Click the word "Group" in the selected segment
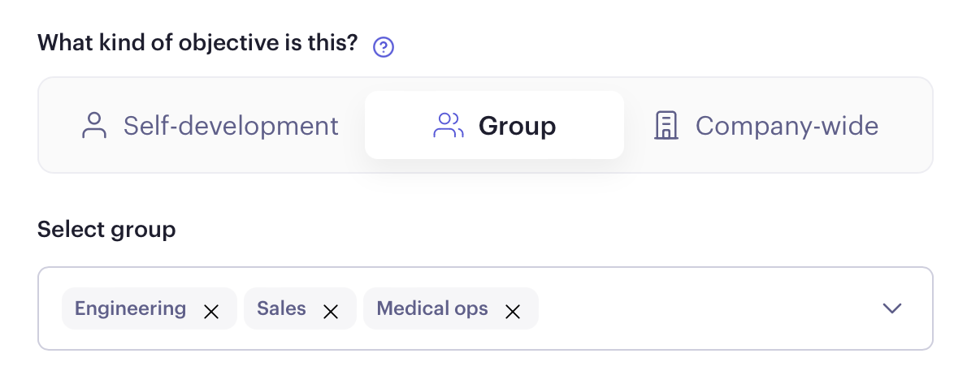The image size is (980, 375). click(518, 126)
